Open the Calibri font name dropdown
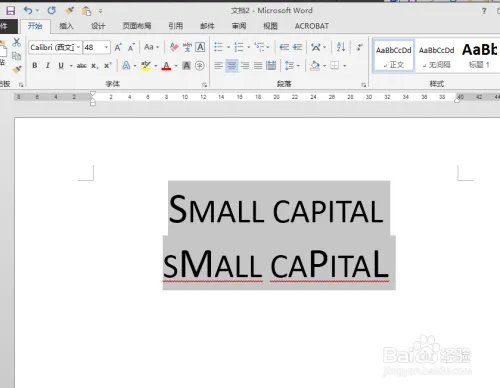500x388 pixels. coord(78,47)
